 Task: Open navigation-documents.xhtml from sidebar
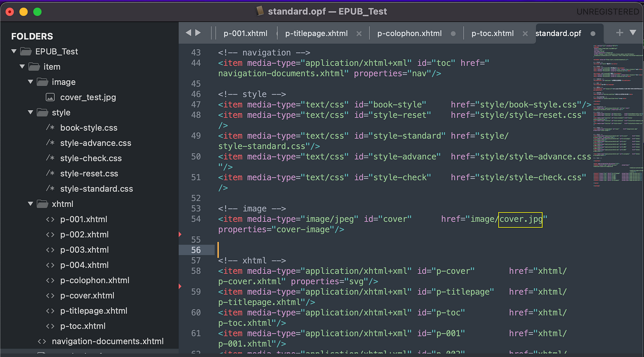point(108,342)
